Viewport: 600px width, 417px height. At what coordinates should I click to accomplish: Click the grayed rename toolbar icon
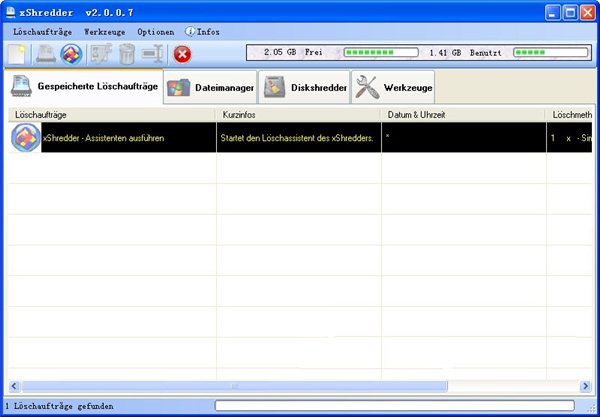(152, 54)
